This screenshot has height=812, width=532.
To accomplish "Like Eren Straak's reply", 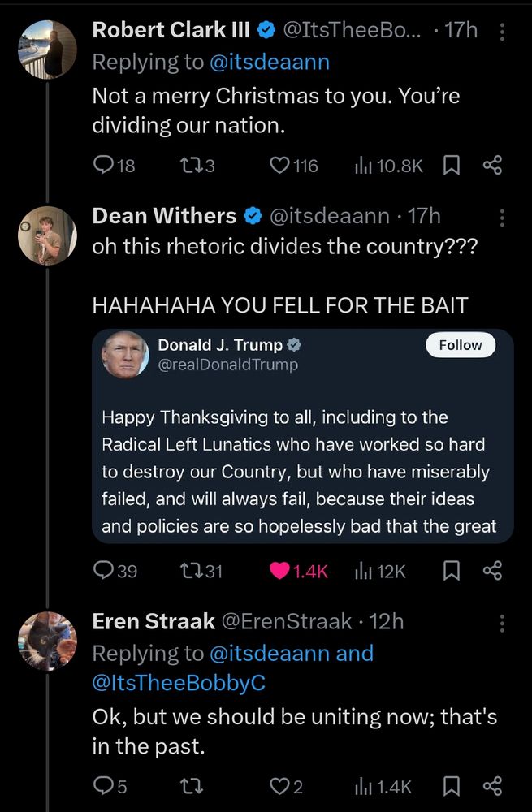I will tap(280, 786).
